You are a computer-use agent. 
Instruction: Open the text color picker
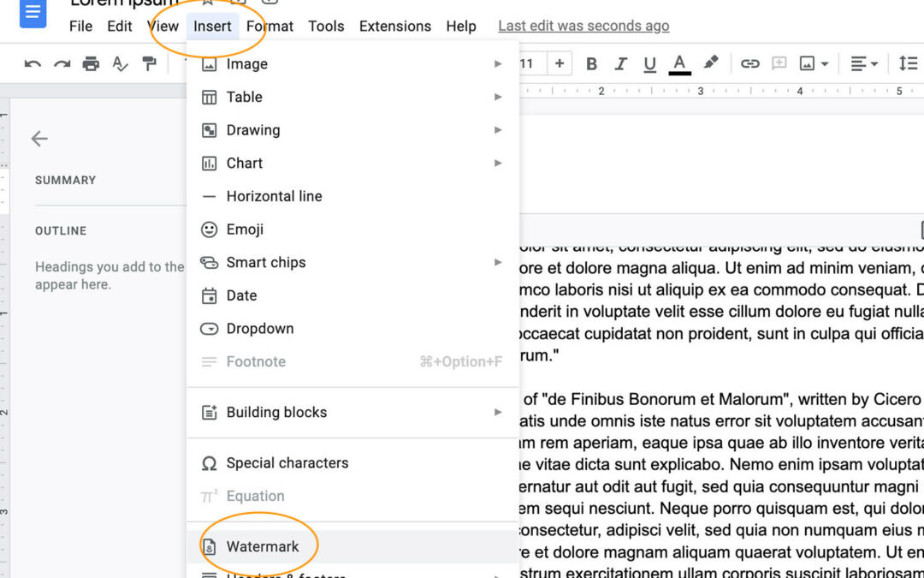680,64
